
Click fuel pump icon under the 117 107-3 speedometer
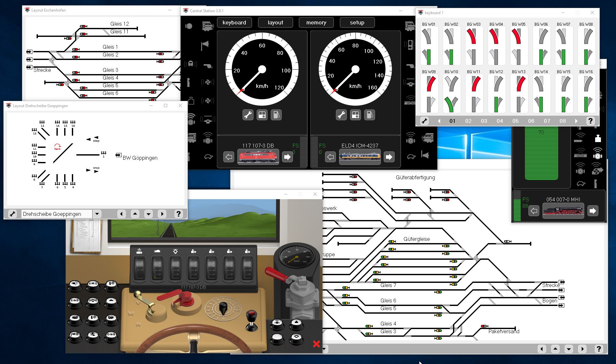(276, 115)
